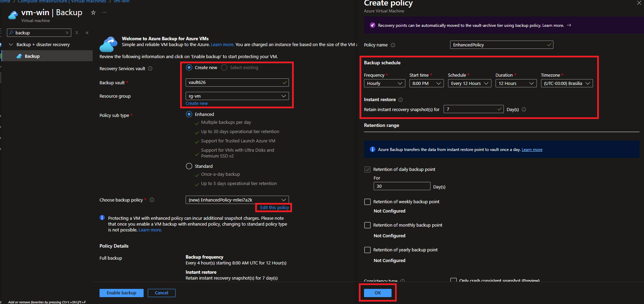Click the Azure Backup cloud logo
Screen dimensions: 644x304
tap(108, 44)
